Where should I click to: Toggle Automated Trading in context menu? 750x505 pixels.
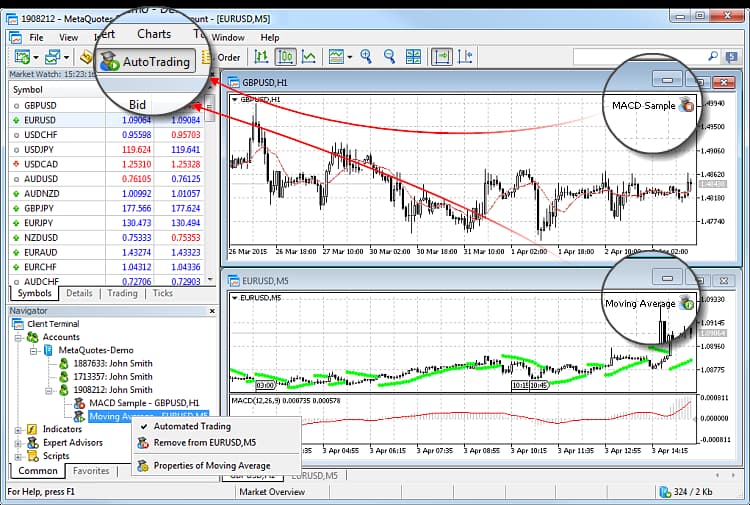point(192,426)
